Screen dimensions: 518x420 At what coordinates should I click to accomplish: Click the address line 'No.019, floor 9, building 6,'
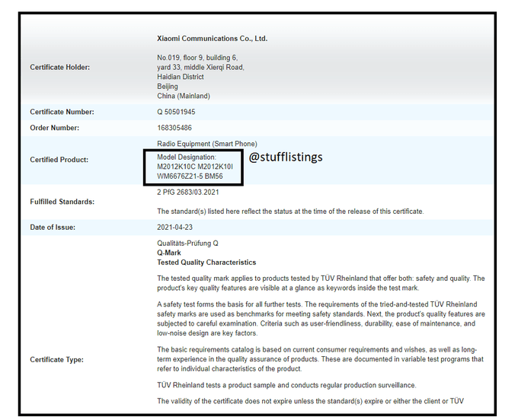[x=197, y=58]
